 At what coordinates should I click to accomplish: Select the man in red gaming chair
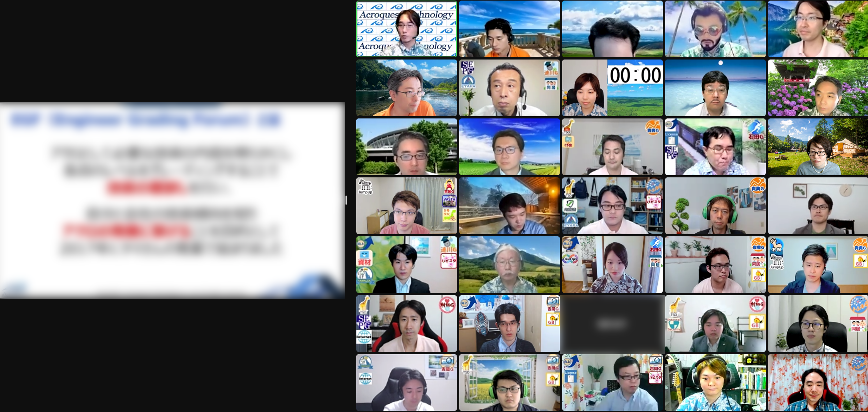click(x=406, y=324)
